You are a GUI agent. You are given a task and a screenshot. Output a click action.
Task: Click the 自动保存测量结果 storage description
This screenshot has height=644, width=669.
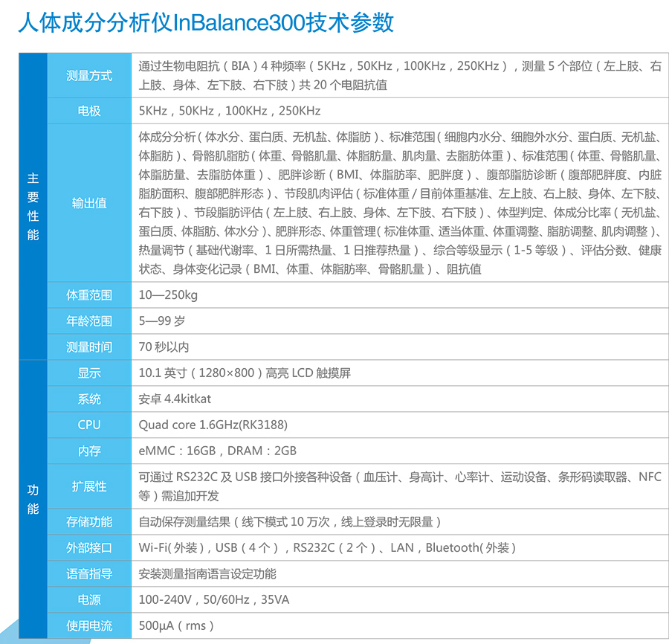[x=290, y=521]
